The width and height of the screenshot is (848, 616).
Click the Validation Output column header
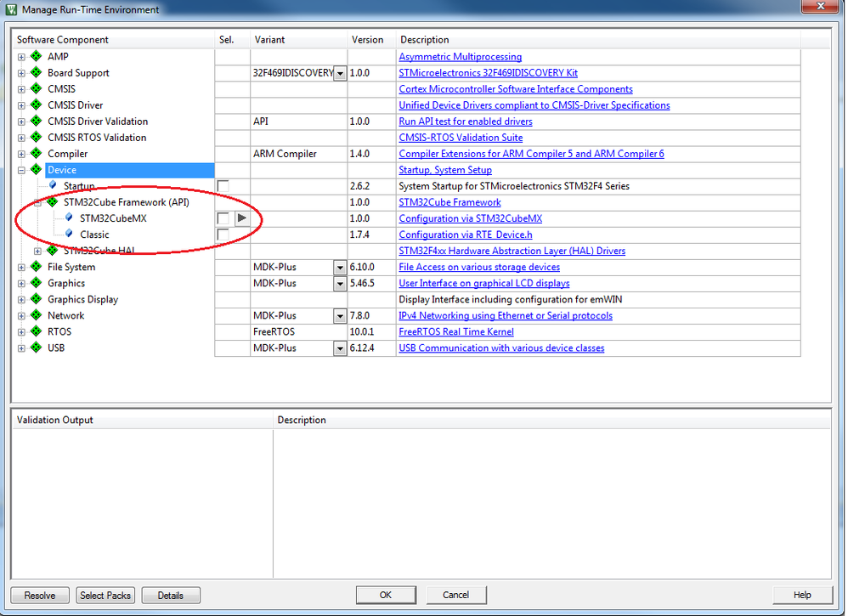click(x=143, y=420)
